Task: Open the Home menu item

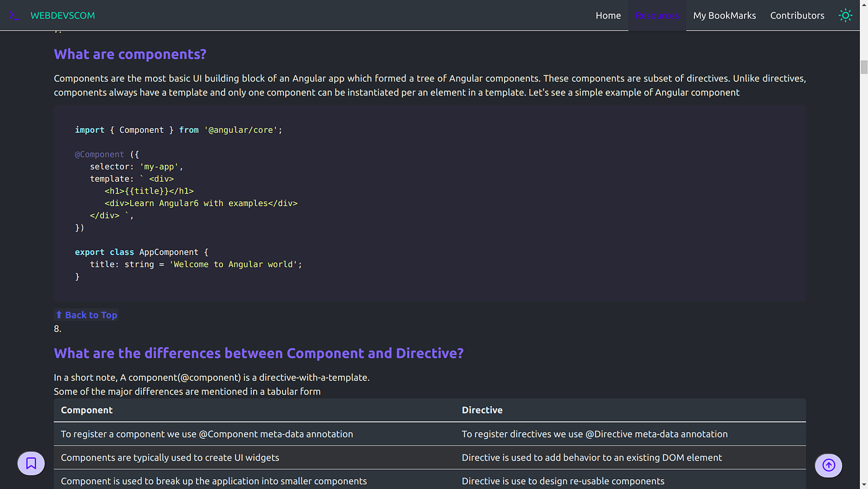Action: 608,15
